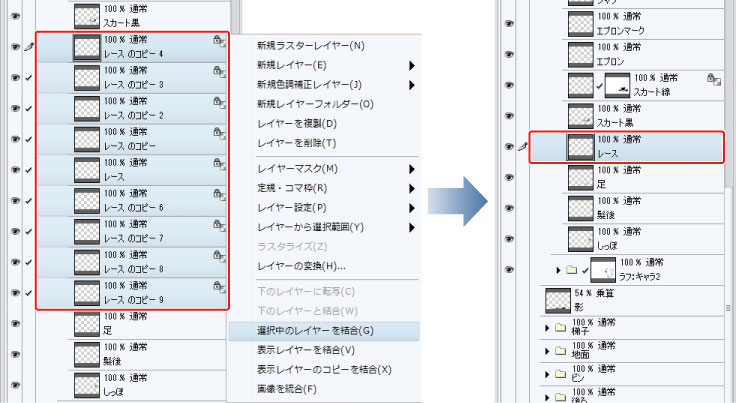The height and width of the screenshot is (403, 736).
Task: Hide 足 layer in left panel via eye
Action: tap(15, 324)
